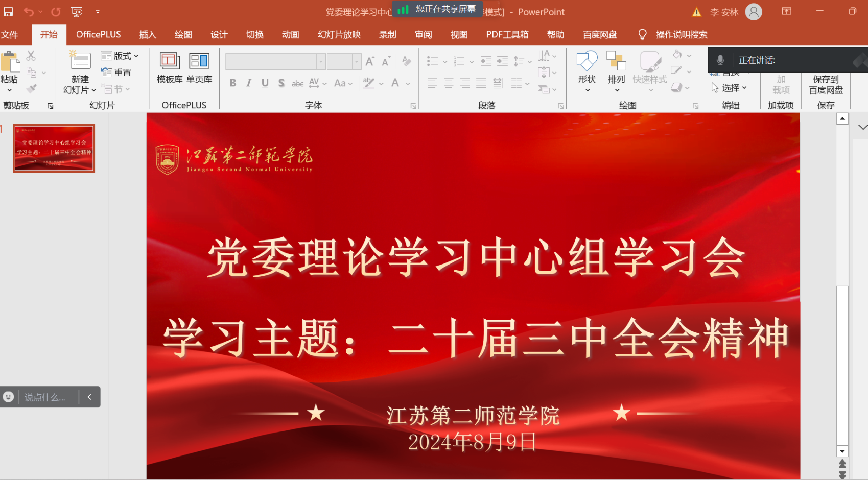Switch to the 插入 ribbon tab
Viewport: 868px width, 480px height.
click(x=147, y=35)
